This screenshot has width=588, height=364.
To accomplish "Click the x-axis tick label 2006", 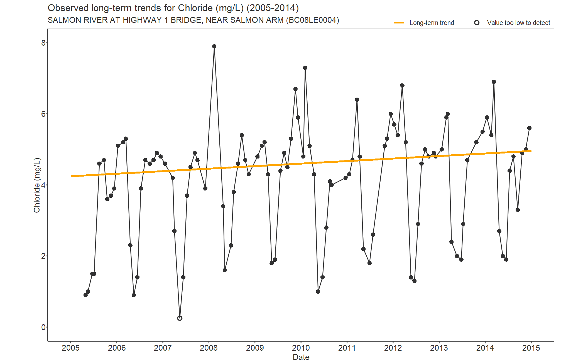I will point(117,348).
